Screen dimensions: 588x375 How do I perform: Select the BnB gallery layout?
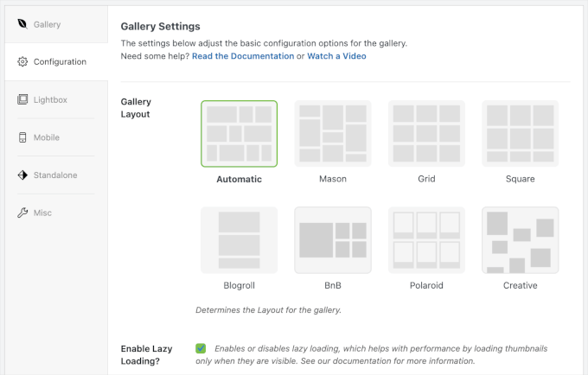pos(333,239)
